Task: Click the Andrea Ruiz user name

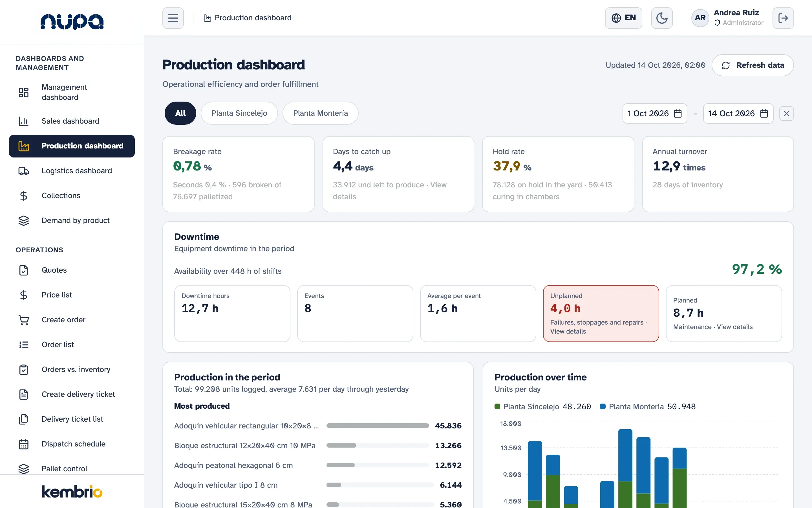Action: pyautogui.click(x=736, y=13)
